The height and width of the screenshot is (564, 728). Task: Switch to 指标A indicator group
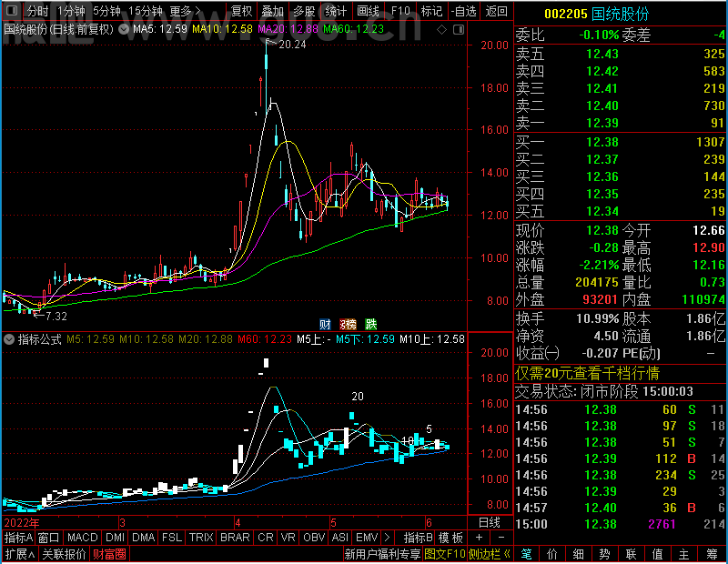[18, 538]
